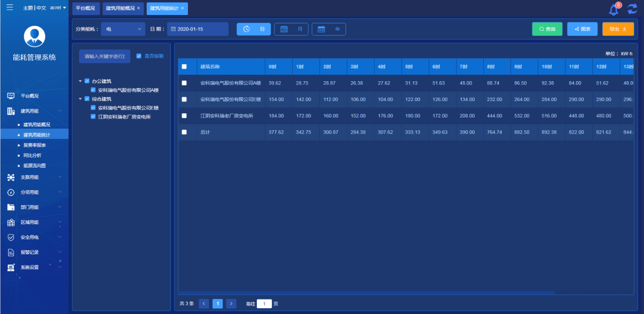This screenshot has height=314, width=644.
Task: Select 复费率报表 in sidebar submenu
Action: (35, 145)
